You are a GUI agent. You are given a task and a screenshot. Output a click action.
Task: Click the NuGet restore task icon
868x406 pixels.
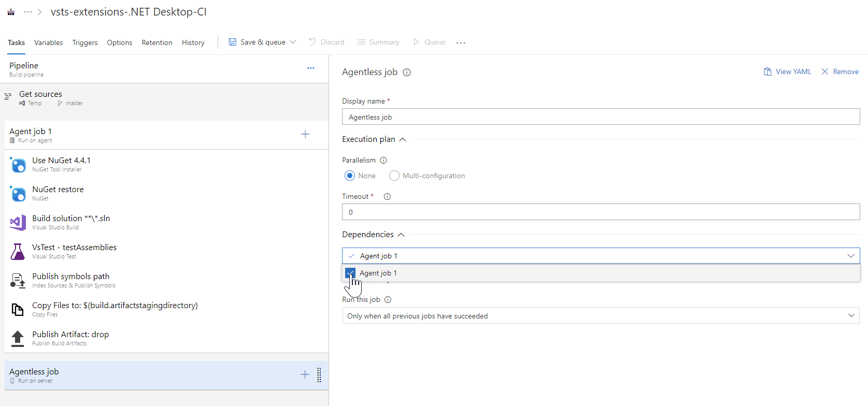tap(18, 194)
